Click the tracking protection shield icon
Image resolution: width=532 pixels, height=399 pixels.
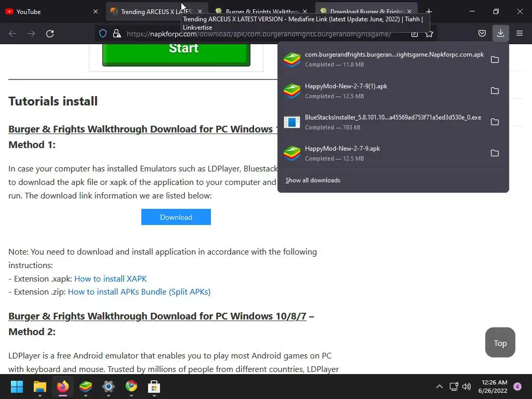(103, 33)
